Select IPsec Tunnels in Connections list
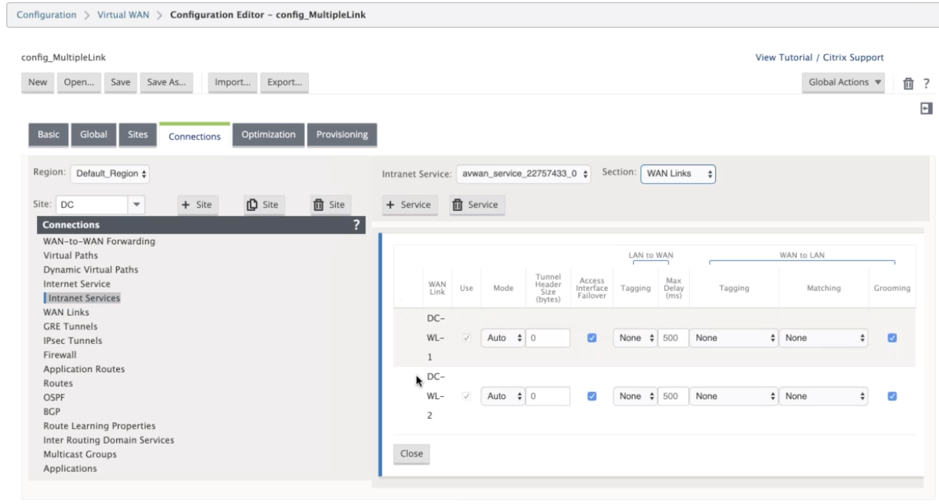Image resolution: width=939 pixels, height=504 pixels. (72, 341)
